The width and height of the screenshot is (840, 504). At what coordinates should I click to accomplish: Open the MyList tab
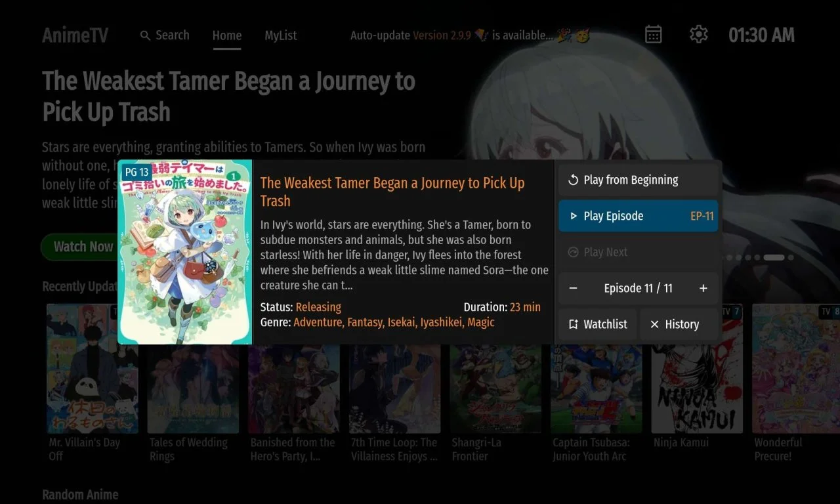(281, 35)
